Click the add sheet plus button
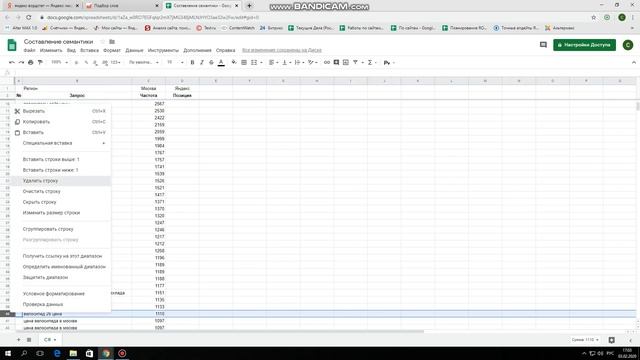 18,340
